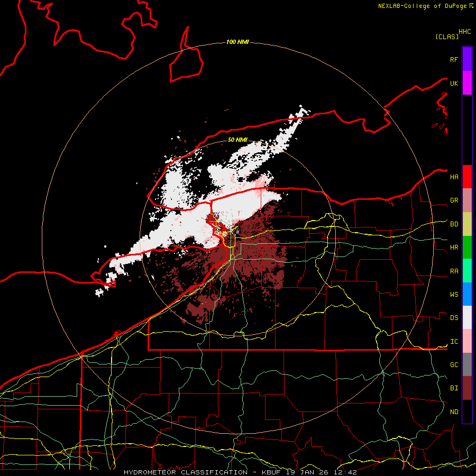
Task: Click the GR legend label
Action: (x=454, y=200)
